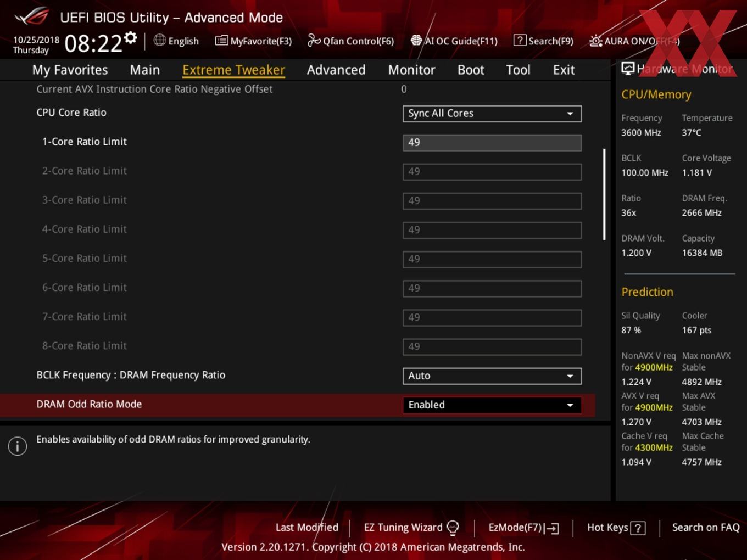Click Last Modified
Screen dimensions: 747x560
pos(306,527)
